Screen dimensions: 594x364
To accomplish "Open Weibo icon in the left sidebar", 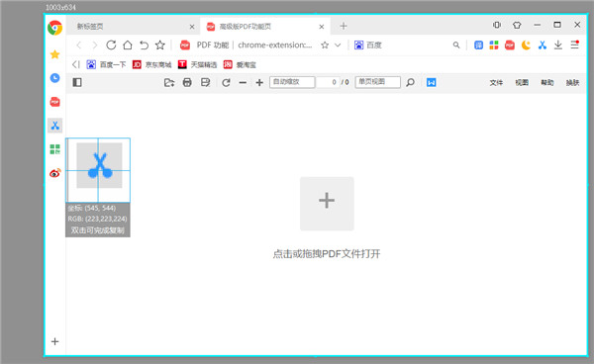I will [x=55, y=173].
